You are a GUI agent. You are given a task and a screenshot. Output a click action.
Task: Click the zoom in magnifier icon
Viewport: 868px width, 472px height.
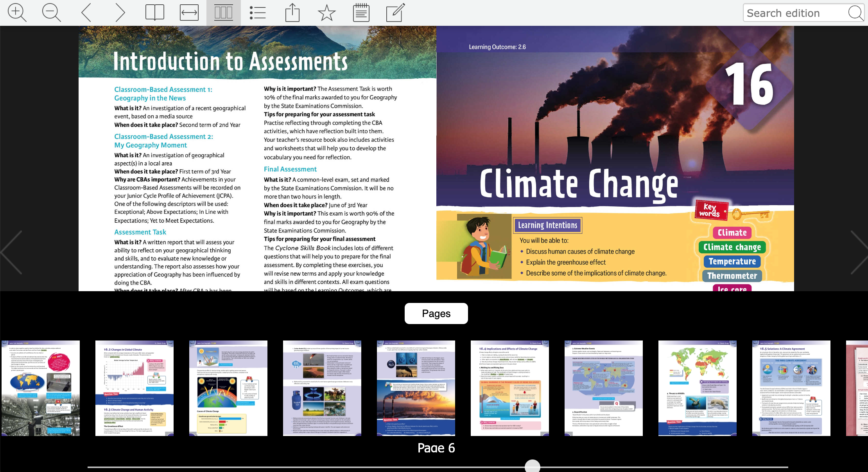tap(17, 13)
